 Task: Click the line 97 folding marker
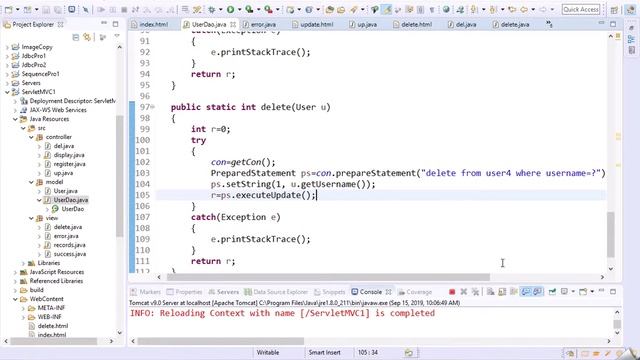click(153, 107)
